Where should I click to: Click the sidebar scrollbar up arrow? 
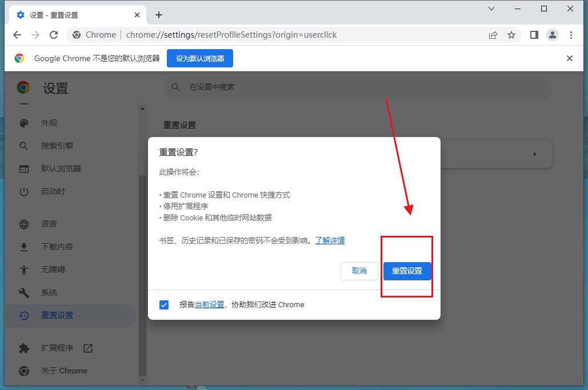click(x=142, y=108)
